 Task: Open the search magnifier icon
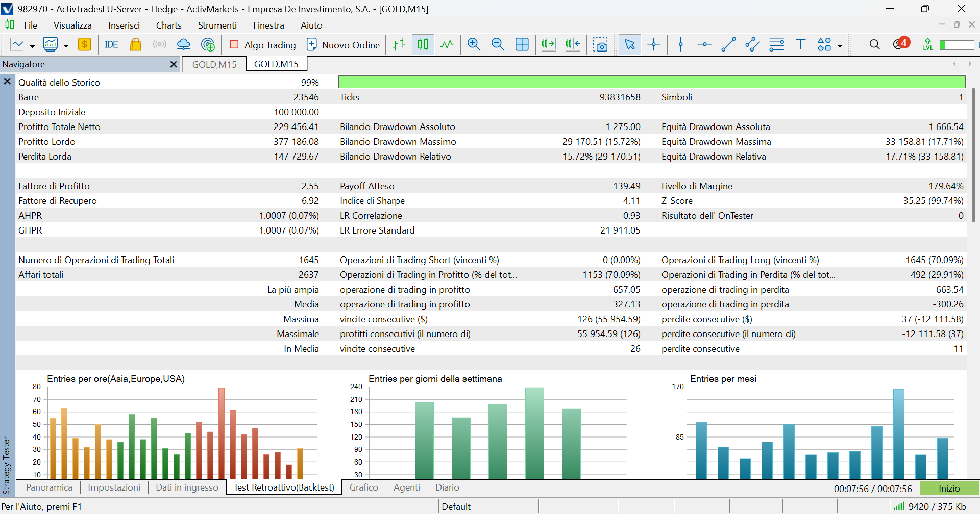(x=874, y=45)
